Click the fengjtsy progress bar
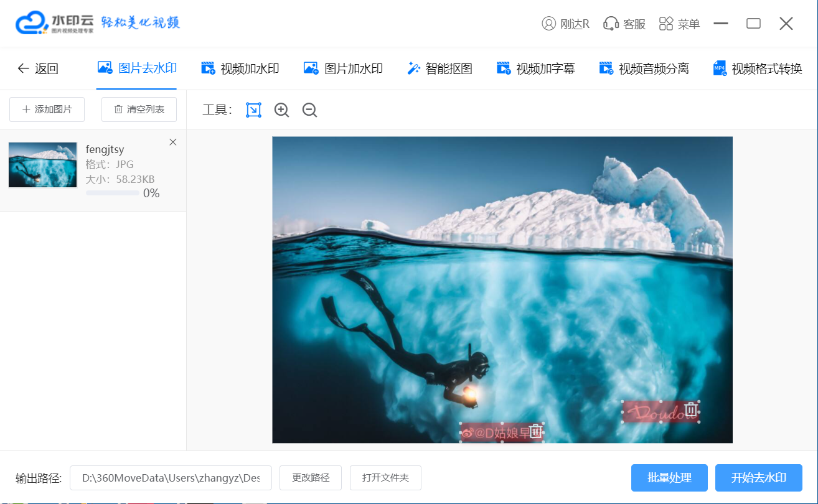818x504 pixels. pos(113,193)
